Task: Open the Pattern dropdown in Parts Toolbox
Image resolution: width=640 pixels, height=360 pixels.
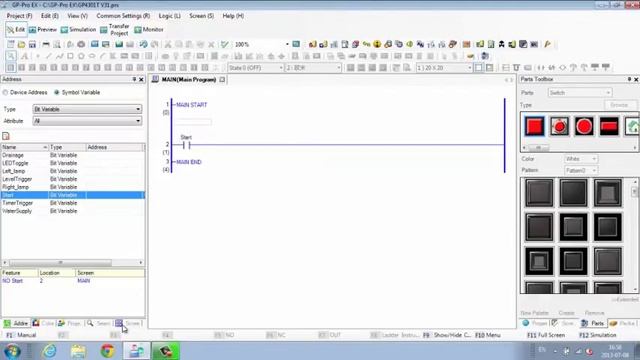Action: 581,170
